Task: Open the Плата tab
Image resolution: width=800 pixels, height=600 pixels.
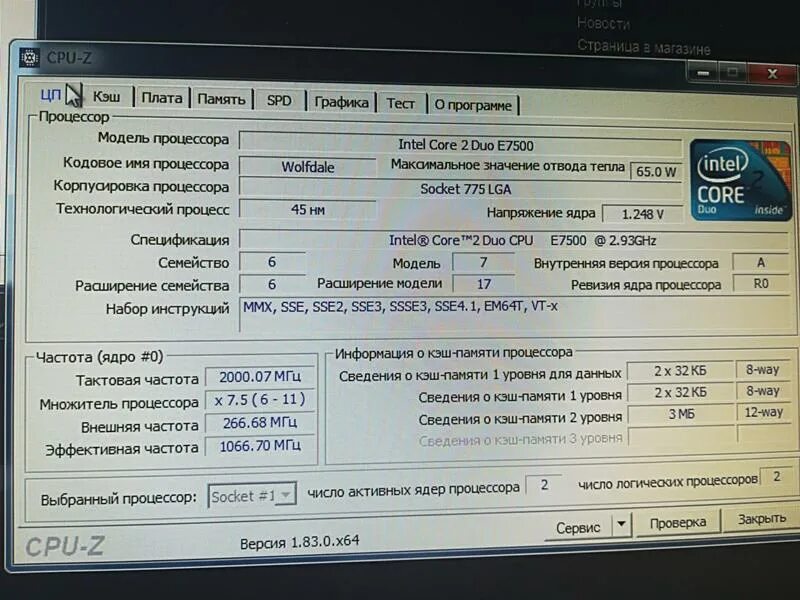Action: pos(162,97)
